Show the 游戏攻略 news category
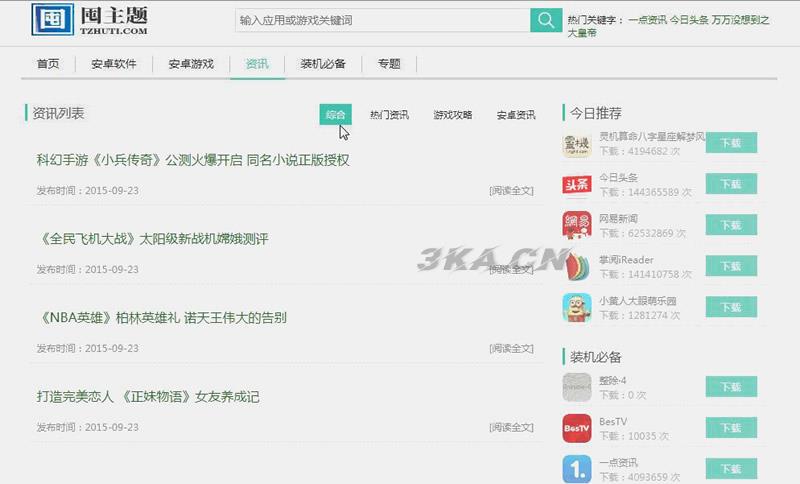Viewport: 800px width, 484px height. point(452,115)
